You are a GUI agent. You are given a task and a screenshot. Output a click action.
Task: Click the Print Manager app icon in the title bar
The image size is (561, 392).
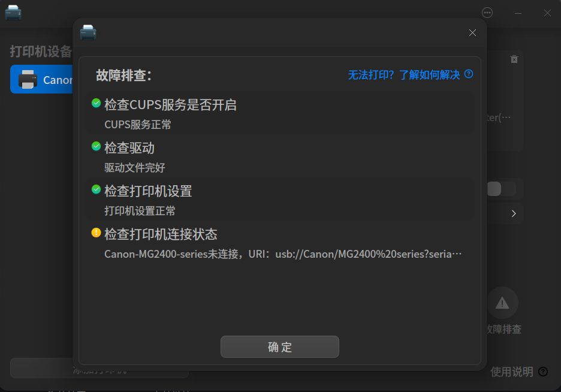click(x=13, y=13)
